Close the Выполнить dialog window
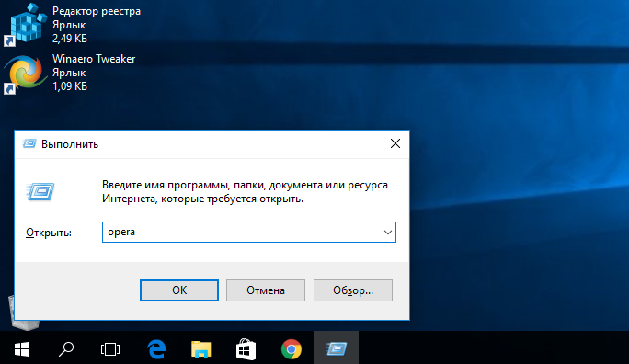Viewport: 629px width, 364px height. pyautogui.click(x=395, y=143)
